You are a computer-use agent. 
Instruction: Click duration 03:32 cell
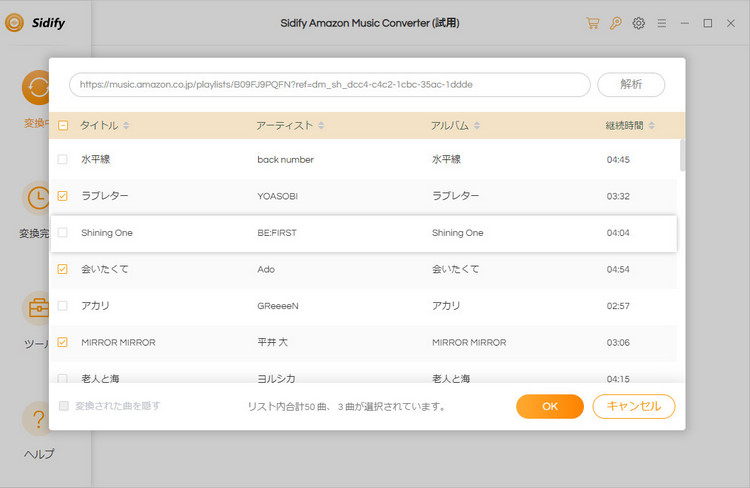(618, 196)
